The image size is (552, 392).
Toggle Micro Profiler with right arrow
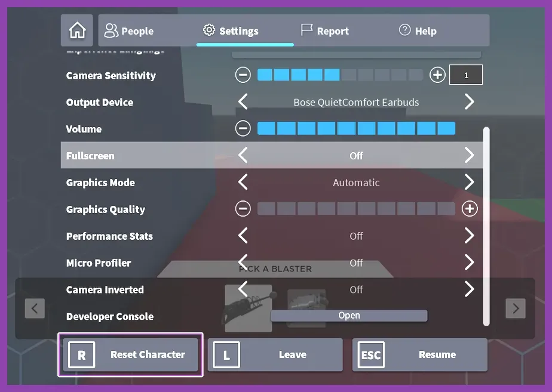click(x=470, y=263)
